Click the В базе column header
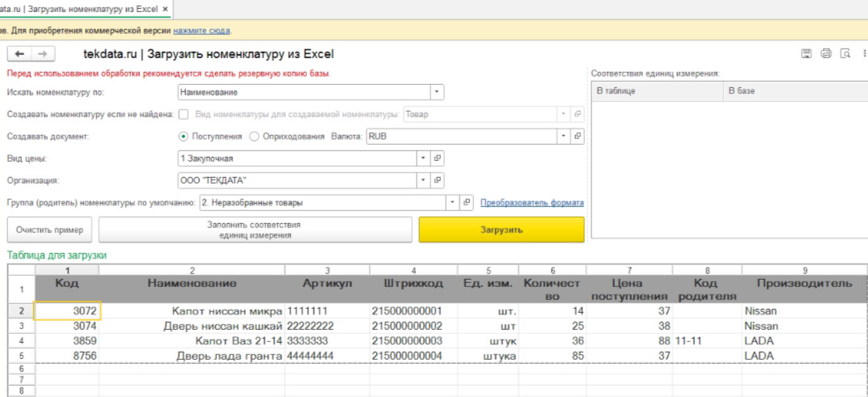The height and width of the screenshot is (397, 868). coord(795,91)
